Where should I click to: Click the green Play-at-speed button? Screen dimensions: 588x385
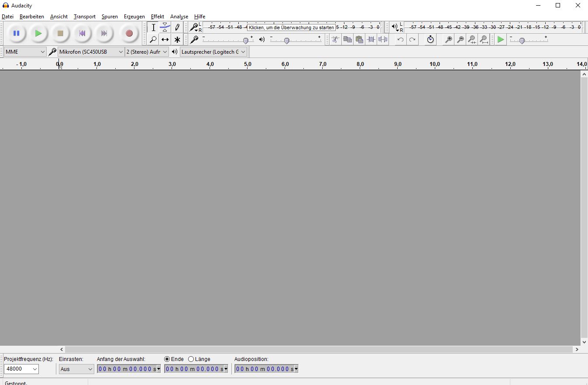pyautogui.click(x=501, y=40)
